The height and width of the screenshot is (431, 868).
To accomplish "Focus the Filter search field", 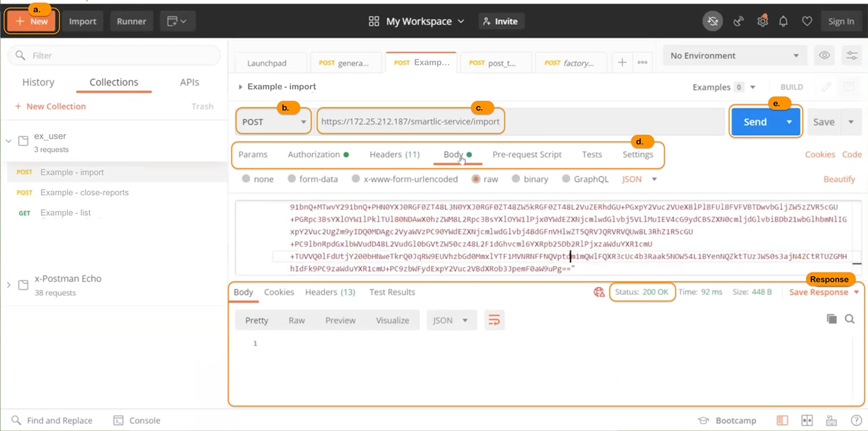I will [114, 56].
